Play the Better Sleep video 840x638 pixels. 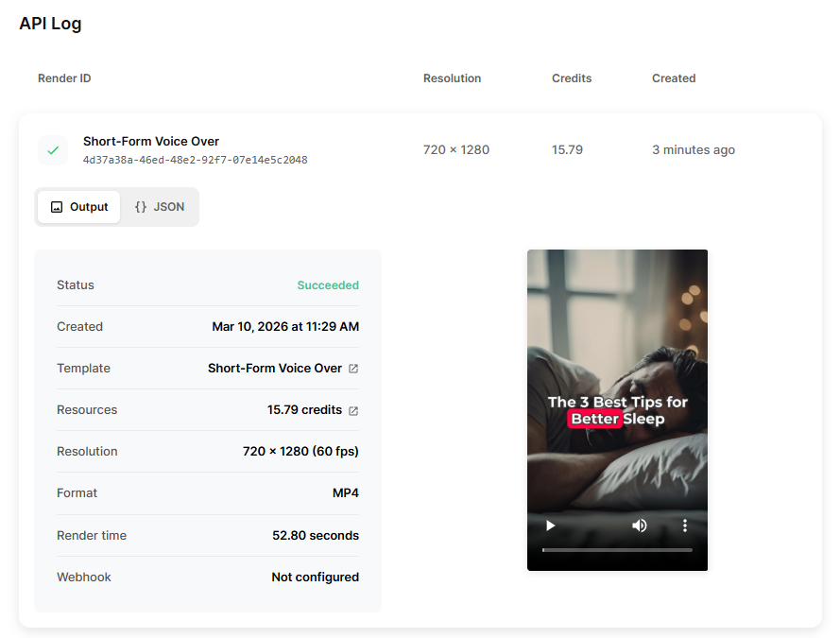point(551,526)
